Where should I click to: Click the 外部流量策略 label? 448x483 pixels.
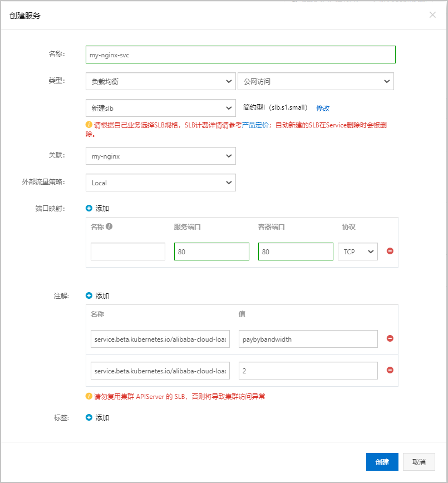coord(43,182)
